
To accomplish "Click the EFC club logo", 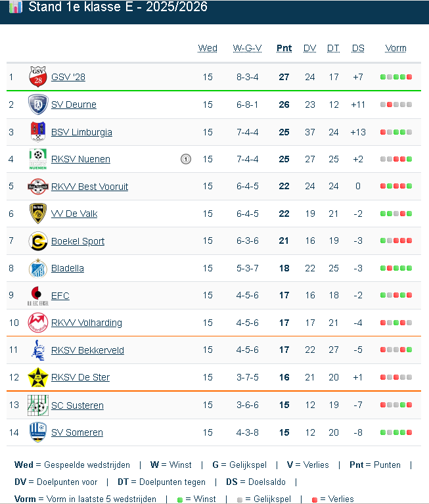I will pos(37,296).
